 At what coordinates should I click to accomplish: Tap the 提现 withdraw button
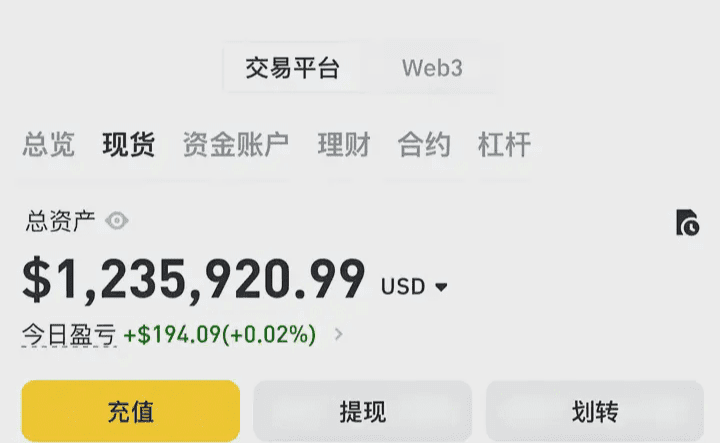(363, 411)
